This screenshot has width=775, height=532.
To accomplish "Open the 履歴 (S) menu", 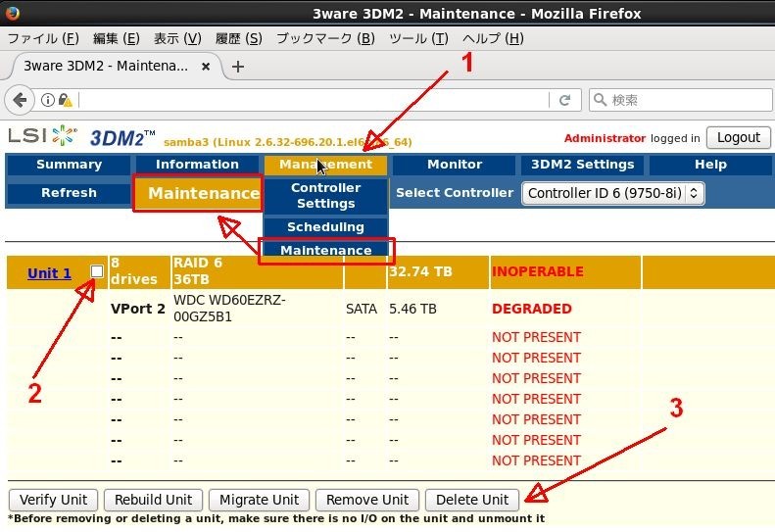I will tap(239, 38).
